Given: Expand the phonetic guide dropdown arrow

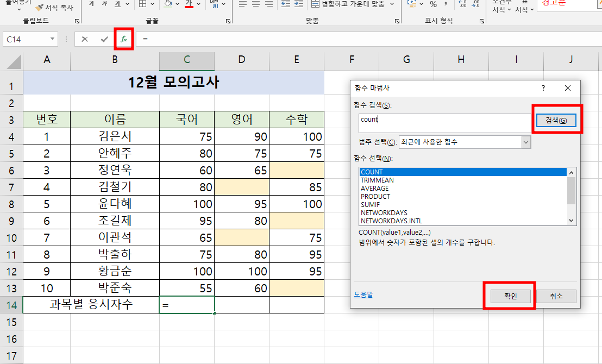Looking at the screenshot, I should click(223, 4).
